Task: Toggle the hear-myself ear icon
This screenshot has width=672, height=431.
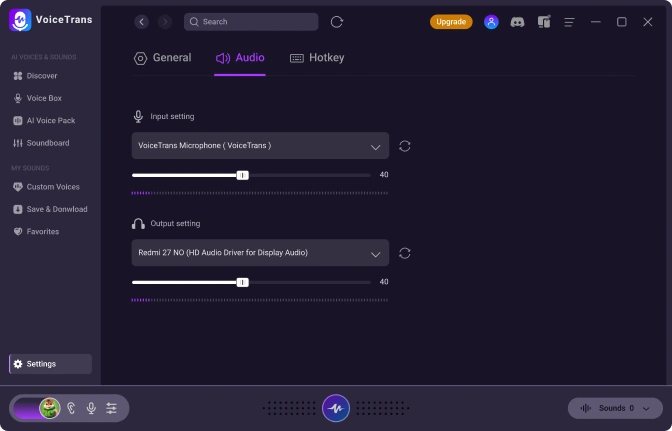Action: (71, 408)
